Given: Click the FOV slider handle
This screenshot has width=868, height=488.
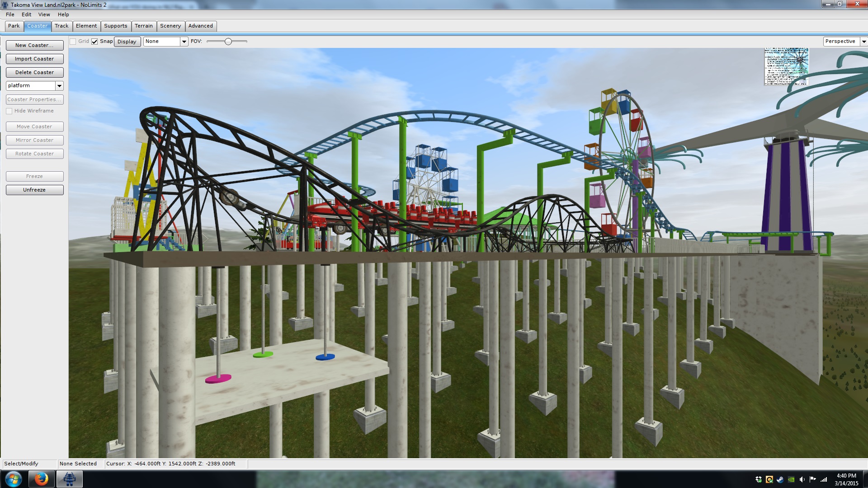Looking at the screenshot, I should pyautogui.click(x=228, y=42).
